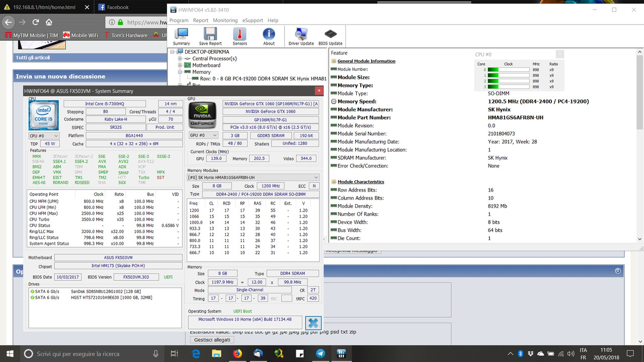This screenshot has width=644, height=362.
Task: Launch the Driver Update tool
Action: point(301,37)
